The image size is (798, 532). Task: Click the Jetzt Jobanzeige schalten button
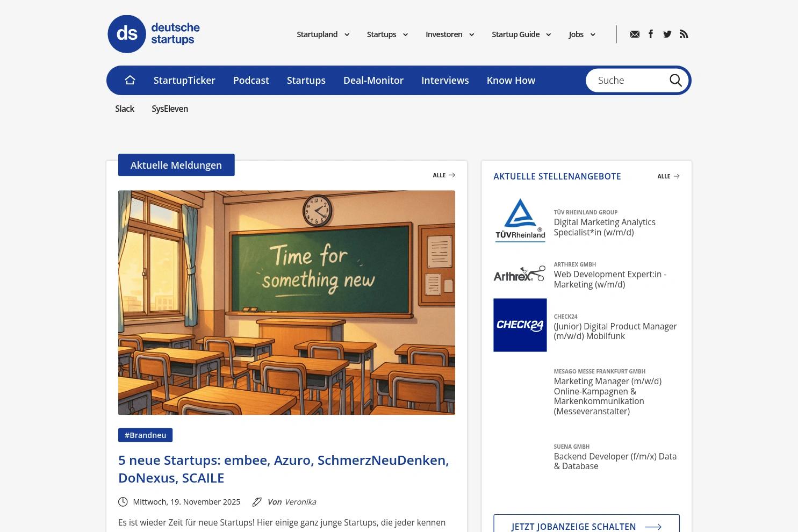(x=586, y=524)
